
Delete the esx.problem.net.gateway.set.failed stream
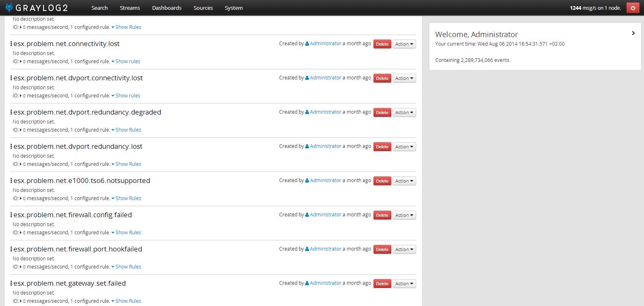coord(382,284)
